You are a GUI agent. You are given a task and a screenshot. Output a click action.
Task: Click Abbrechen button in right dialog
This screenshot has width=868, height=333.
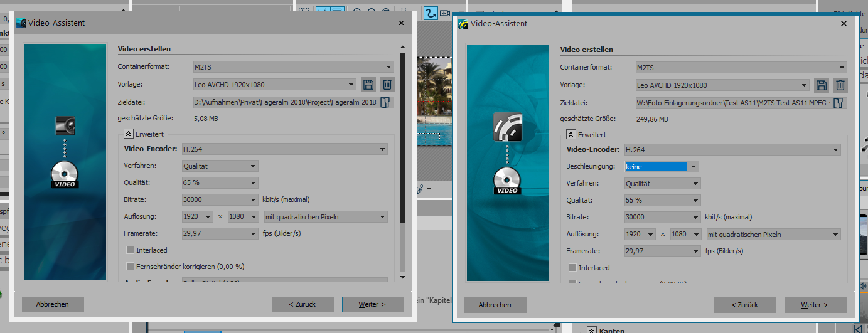(495, 305)
